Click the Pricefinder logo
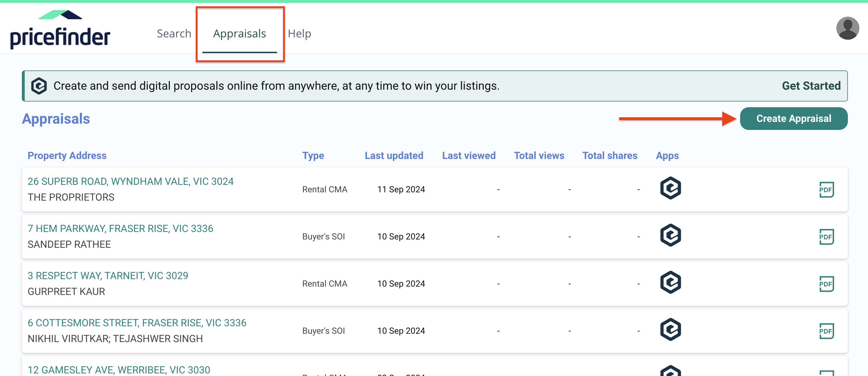Screen dimensions: 868x376 click(x=60, y=29)
